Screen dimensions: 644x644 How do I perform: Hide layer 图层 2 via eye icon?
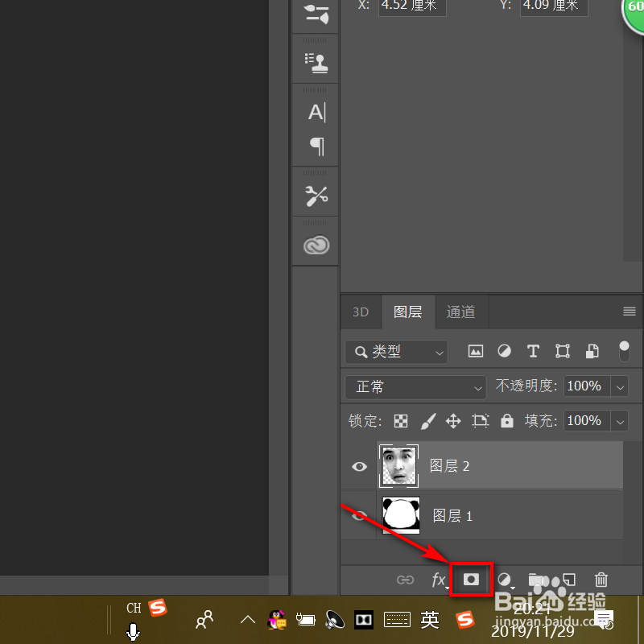coord(359,467)
